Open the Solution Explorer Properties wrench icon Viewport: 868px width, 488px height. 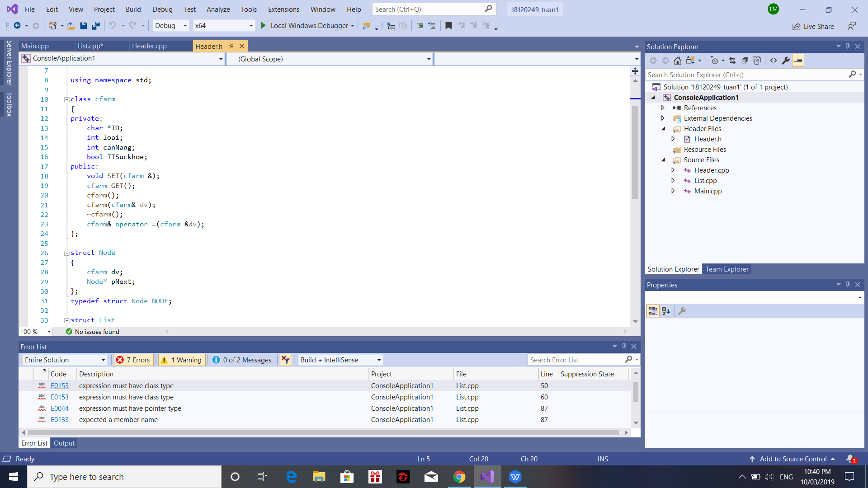(786, 61)
